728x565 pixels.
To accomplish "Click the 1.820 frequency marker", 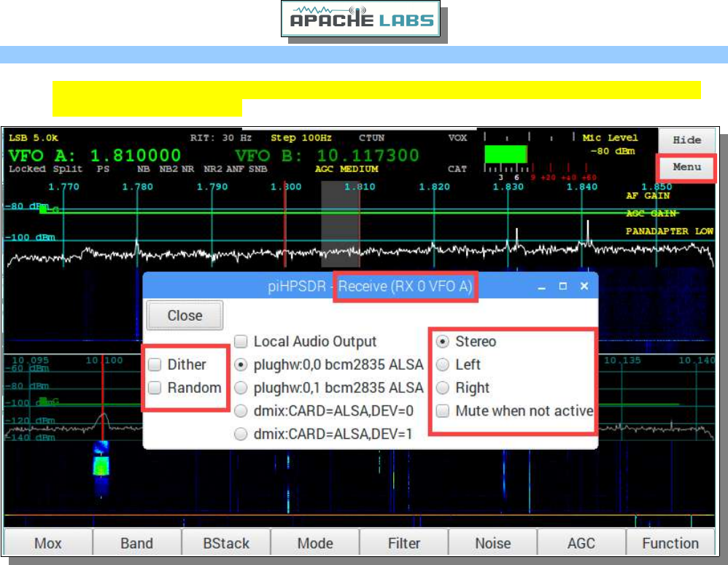I will tap(434, 187).
